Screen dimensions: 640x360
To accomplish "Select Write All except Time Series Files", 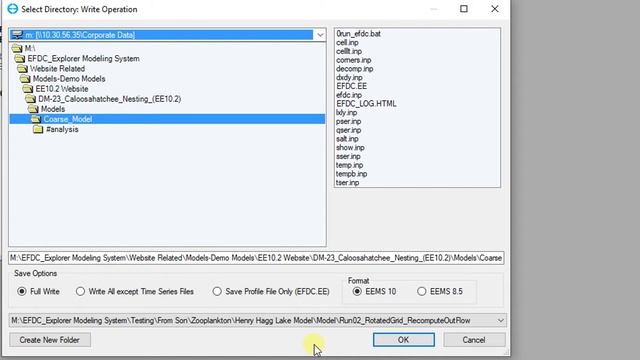I will click(x=80, y=291).
